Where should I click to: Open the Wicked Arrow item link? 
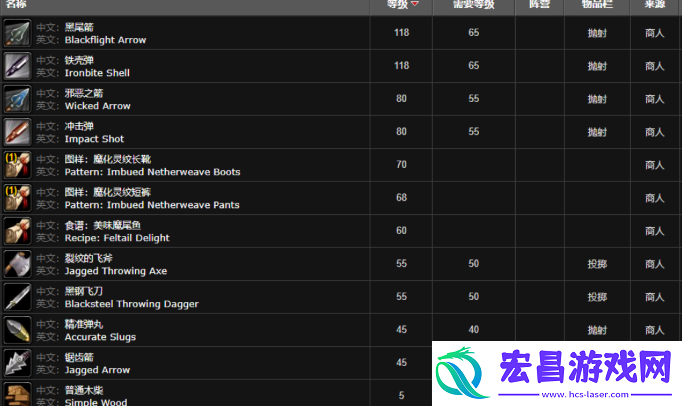click(x=97, y=106)
